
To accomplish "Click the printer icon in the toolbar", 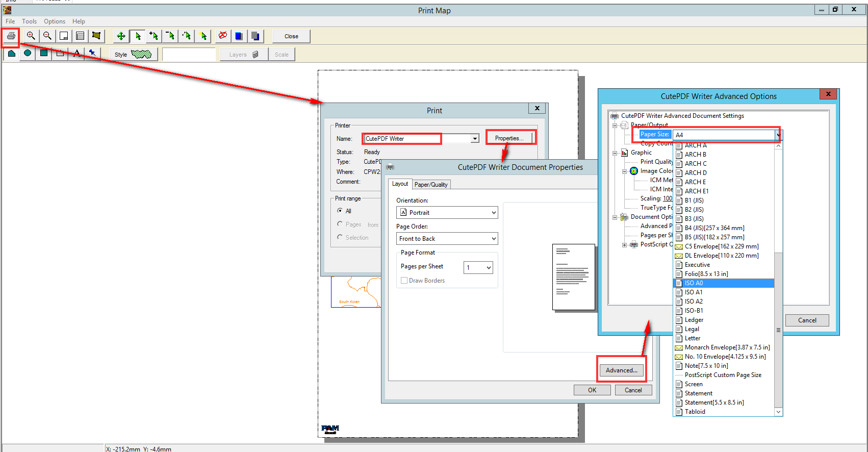I will [x=11, y=36].
